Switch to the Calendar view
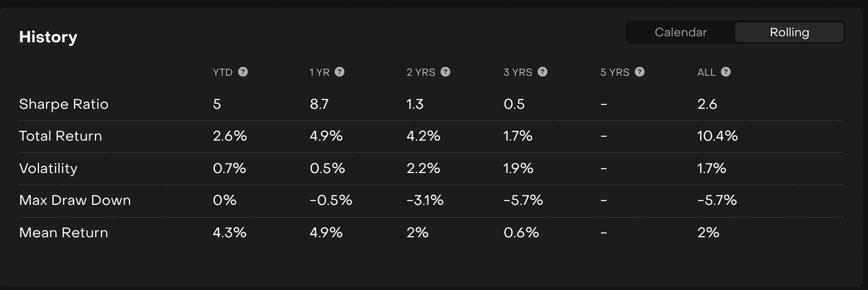 pos(680,32)
